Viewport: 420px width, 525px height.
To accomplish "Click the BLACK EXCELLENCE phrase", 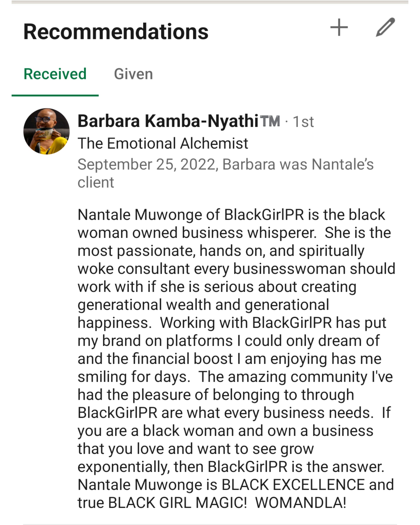I will click(x=293, y=485).
